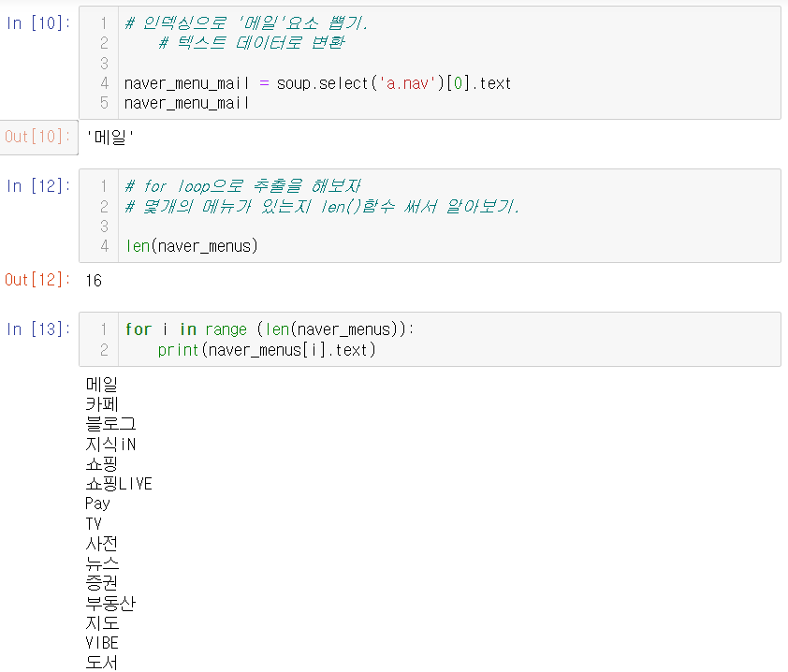Click the In [13] cell prompt
Image resolution: width=788 pixels, height=672 pixels.
click(x=38, y=329)
